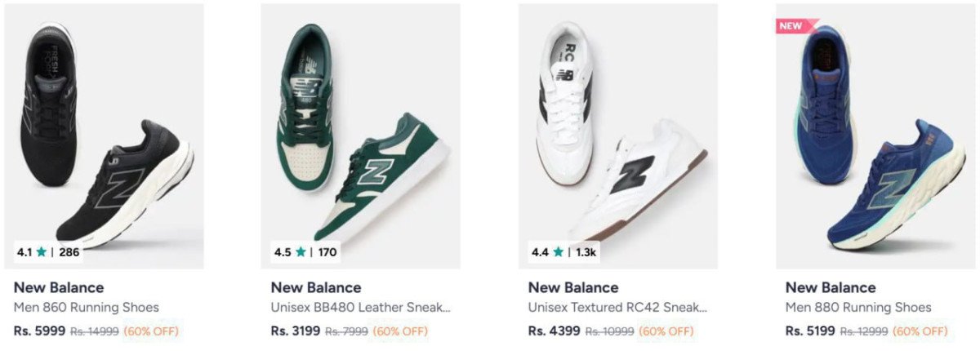Click the Rs. 4399 price
This screenshot has height=351, width=980.
pos(554,331)
